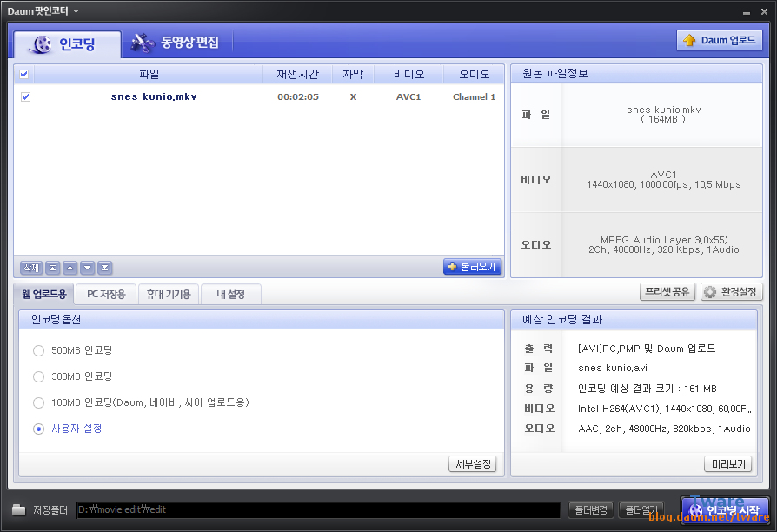777x532 pixels.
Task: Select the 사용자 설정 radio option
Action: point(38,429)
